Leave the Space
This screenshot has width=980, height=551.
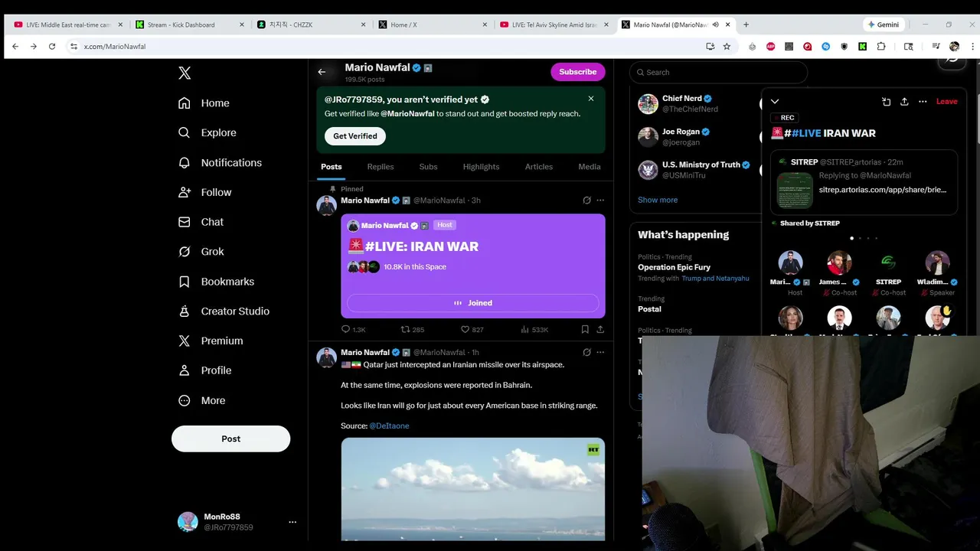click(946, 101)
